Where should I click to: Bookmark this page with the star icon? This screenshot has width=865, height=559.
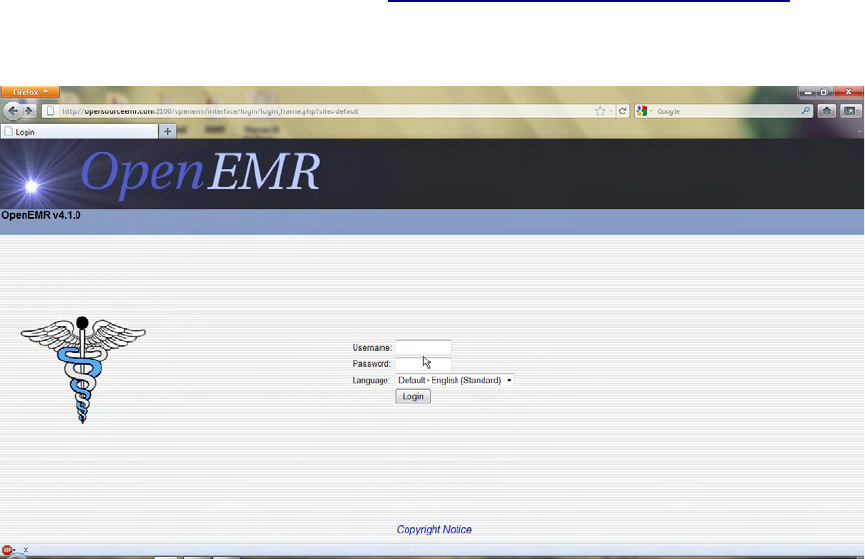pos(600,111)
